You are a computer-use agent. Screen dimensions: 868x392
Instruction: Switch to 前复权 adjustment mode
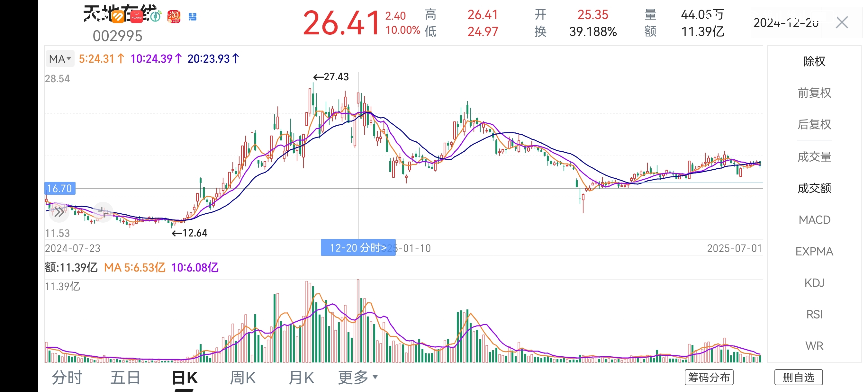pos(814,93)
